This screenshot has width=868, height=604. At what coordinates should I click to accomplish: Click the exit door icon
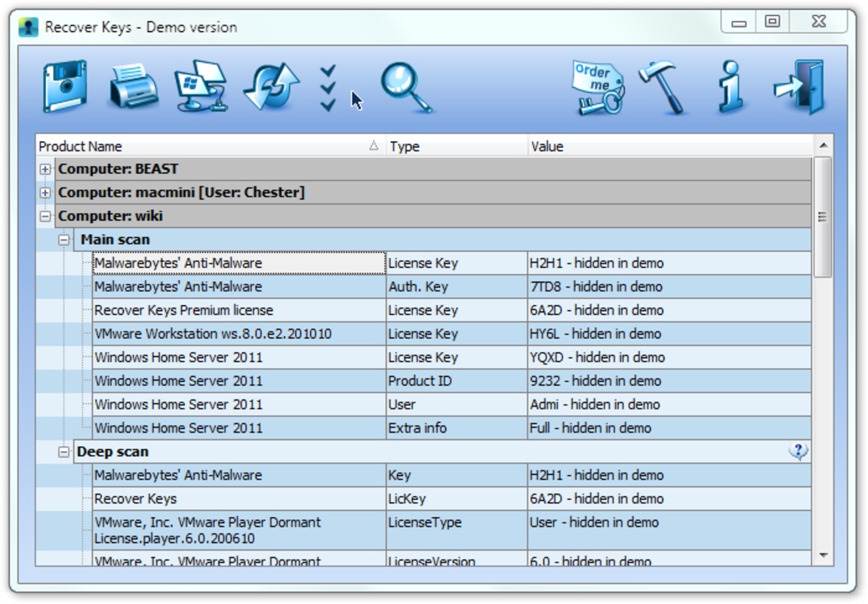799,88
